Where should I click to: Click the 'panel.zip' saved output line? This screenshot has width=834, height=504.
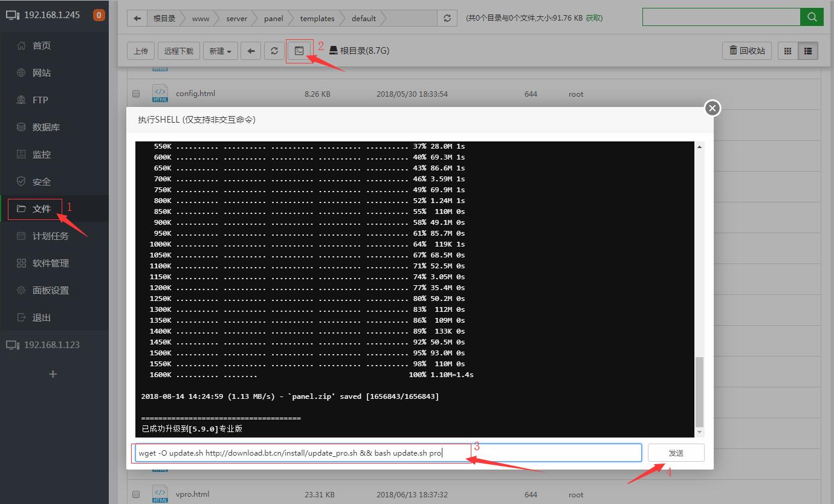point(290,396)
